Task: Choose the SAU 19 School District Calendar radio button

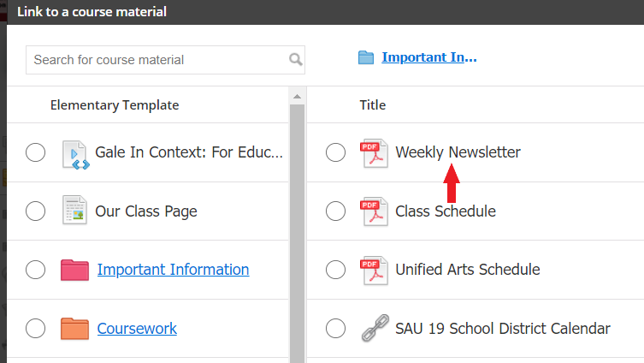Action: tap(335, 329)
